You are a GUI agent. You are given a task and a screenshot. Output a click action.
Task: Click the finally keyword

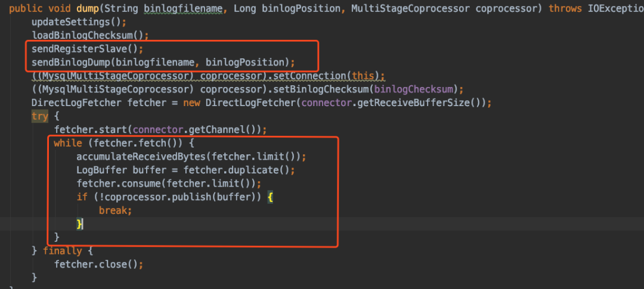(62, 251)
